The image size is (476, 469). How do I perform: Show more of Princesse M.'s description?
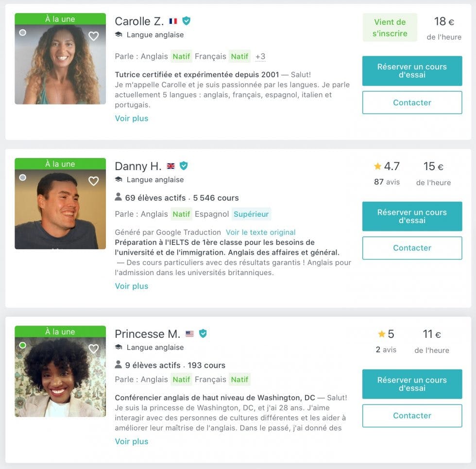point(132,441)
